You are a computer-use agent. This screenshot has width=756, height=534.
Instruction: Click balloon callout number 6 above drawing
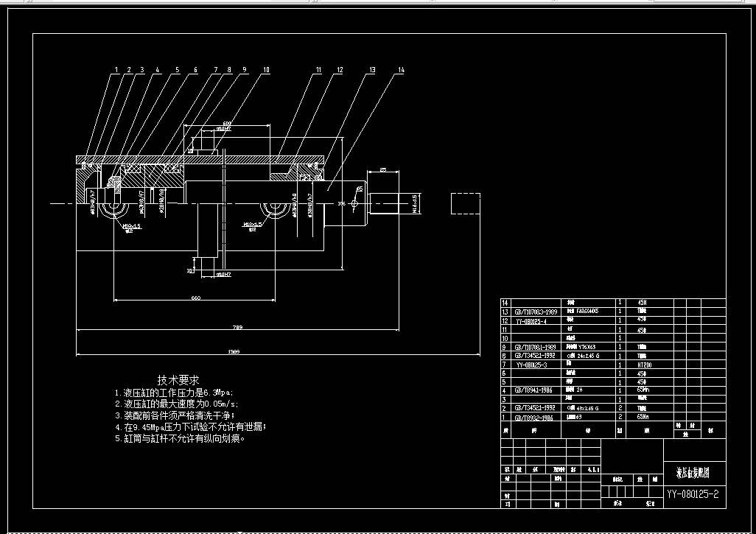click(x=195, y=70)
